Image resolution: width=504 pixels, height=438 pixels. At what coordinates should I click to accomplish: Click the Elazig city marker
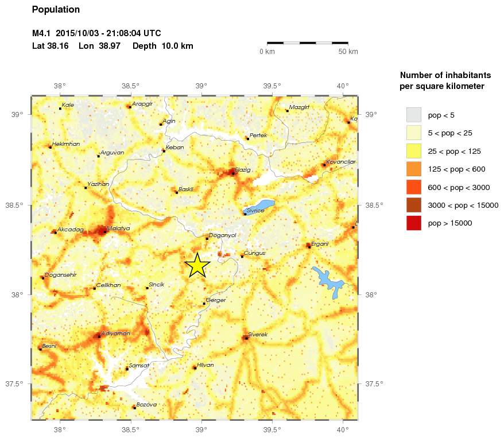(233, 173)
